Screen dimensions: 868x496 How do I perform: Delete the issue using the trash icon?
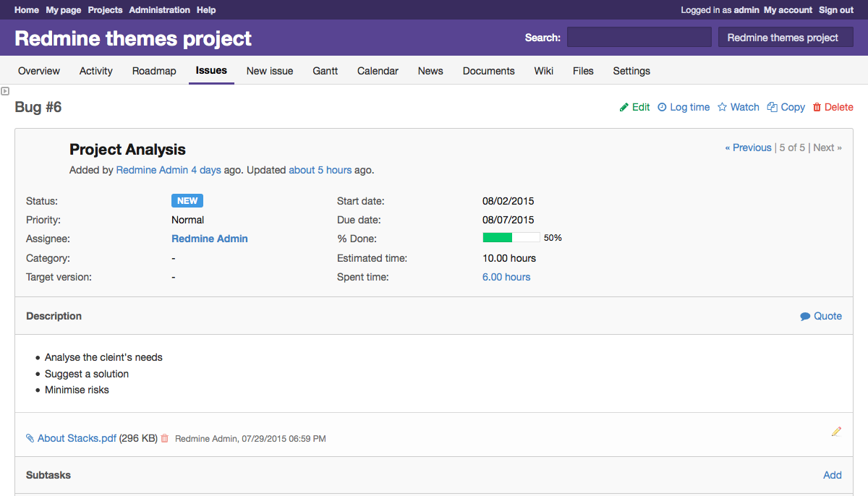coord(817,106)
